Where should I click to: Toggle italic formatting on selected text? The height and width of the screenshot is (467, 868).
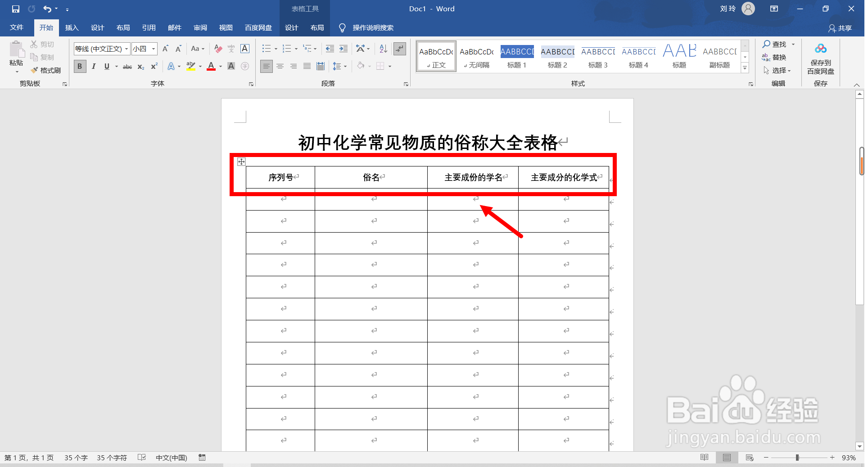pos(93,66)
